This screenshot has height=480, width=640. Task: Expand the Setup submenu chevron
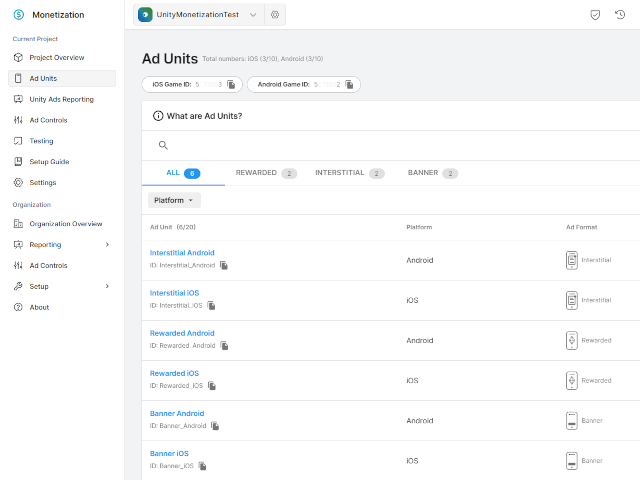107,286
